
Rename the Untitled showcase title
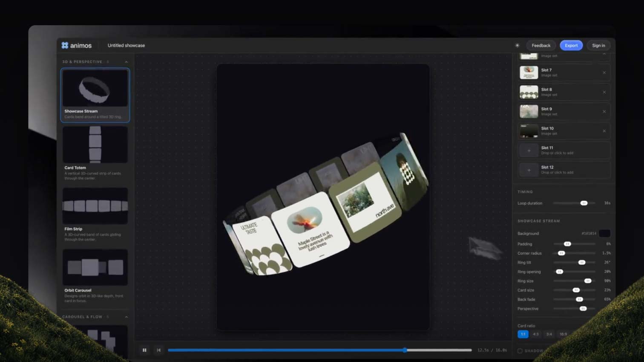tap(126, 45)
